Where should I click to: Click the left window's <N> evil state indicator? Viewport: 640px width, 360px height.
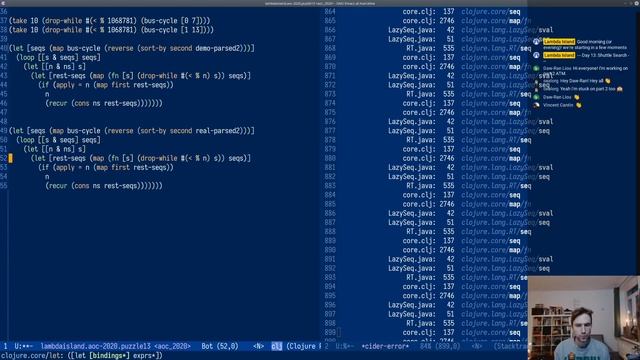(258, 346)
